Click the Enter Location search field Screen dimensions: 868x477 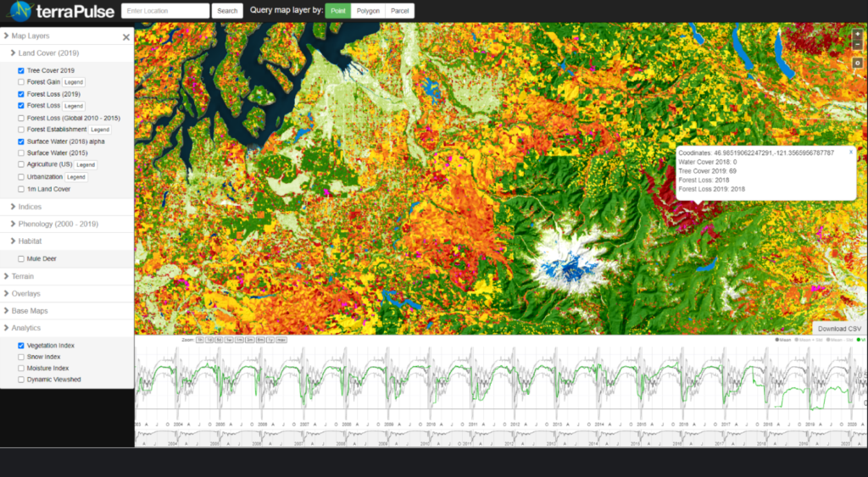click(165, 11)
